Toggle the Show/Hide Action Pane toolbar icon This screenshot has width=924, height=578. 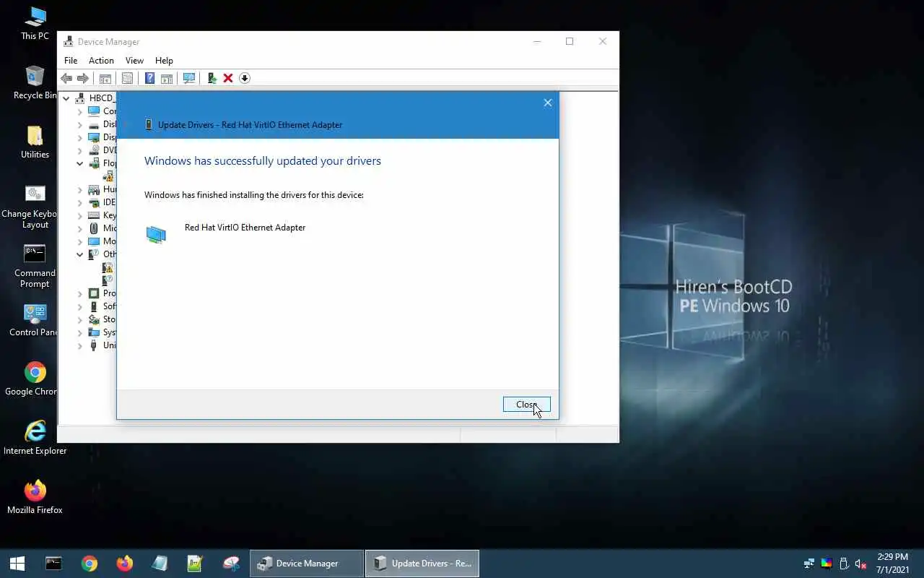(167, 78)
